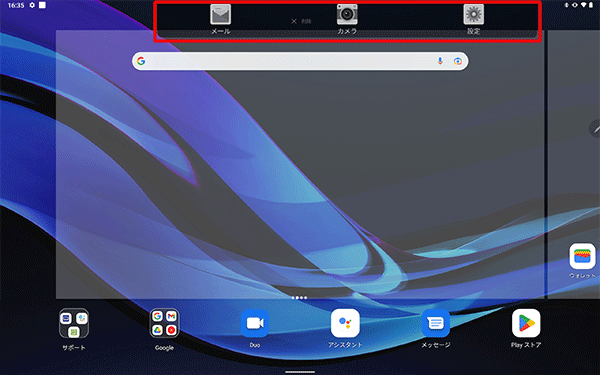Tap the X 削除 remove label
600x375 pixels.
pos(301,21)
